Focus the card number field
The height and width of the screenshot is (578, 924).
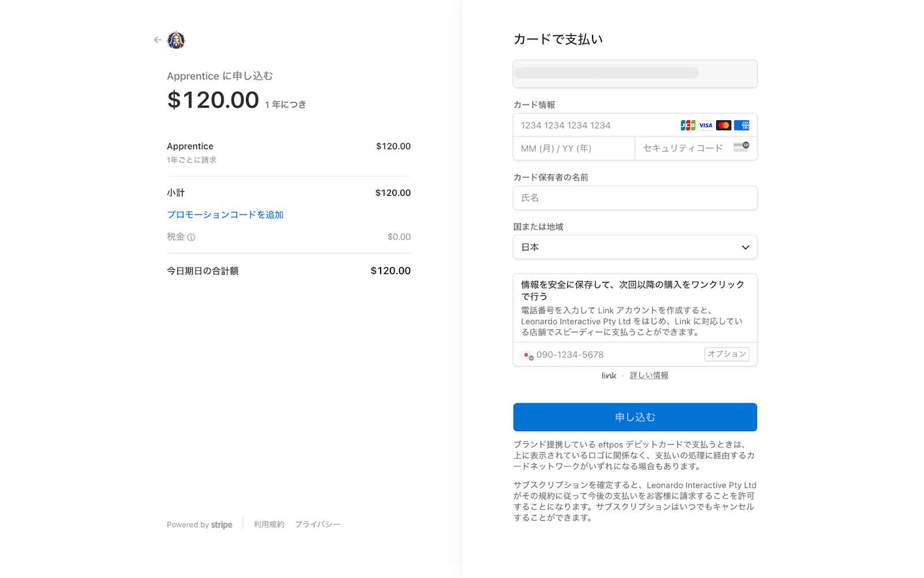(x=635, y=125)
